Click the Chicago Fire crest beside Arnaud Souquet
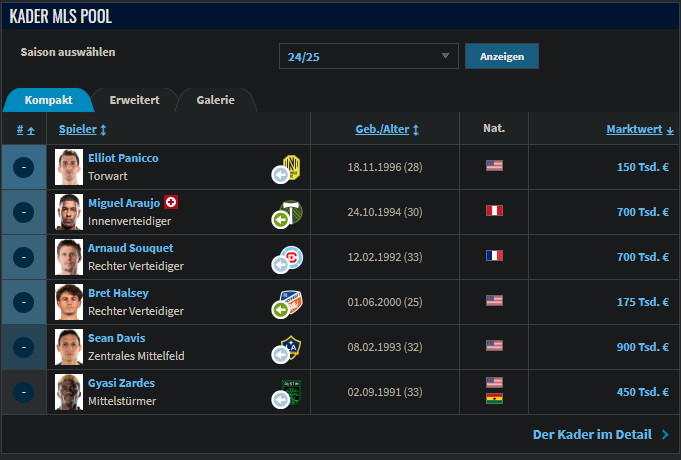 (x=291, y=256)
